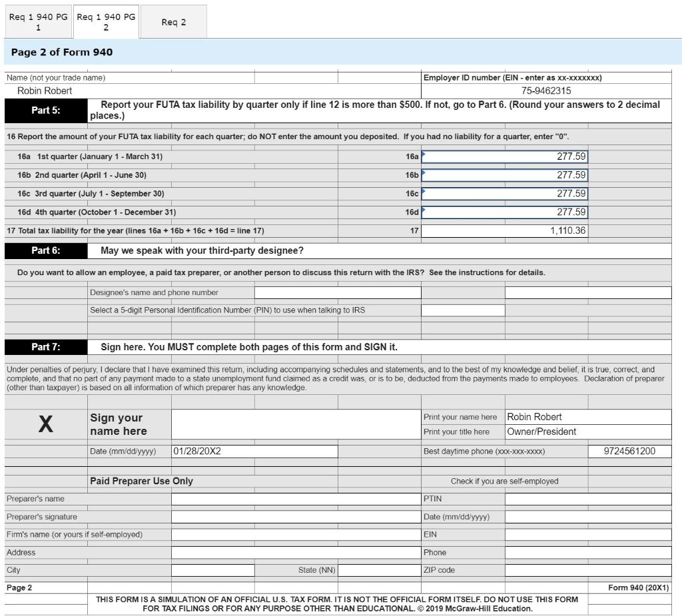Viewport: 682px width, 616px height.
Task: Open the Req 2 tab
Action: (x=173, y=21)
